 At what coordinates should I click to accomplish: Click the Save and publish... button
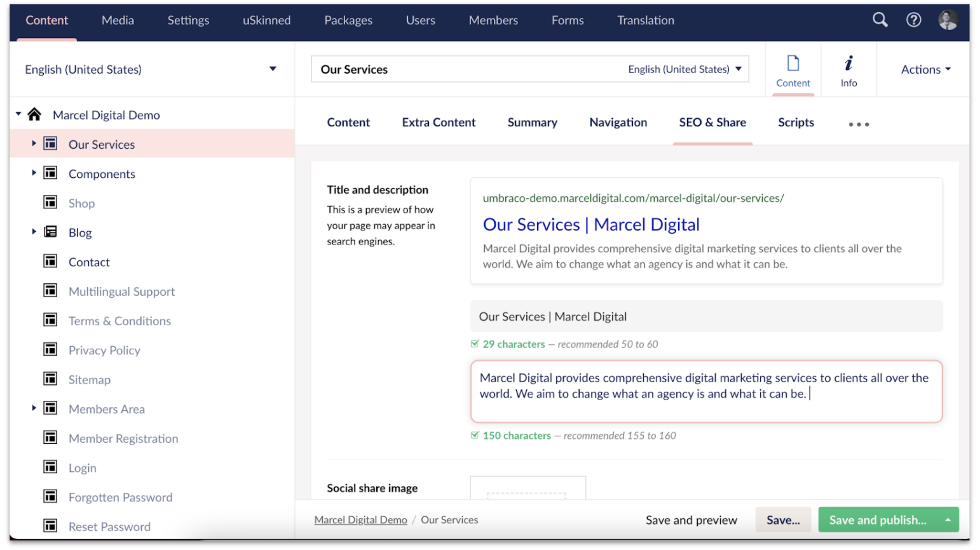(x=878, y=520)
